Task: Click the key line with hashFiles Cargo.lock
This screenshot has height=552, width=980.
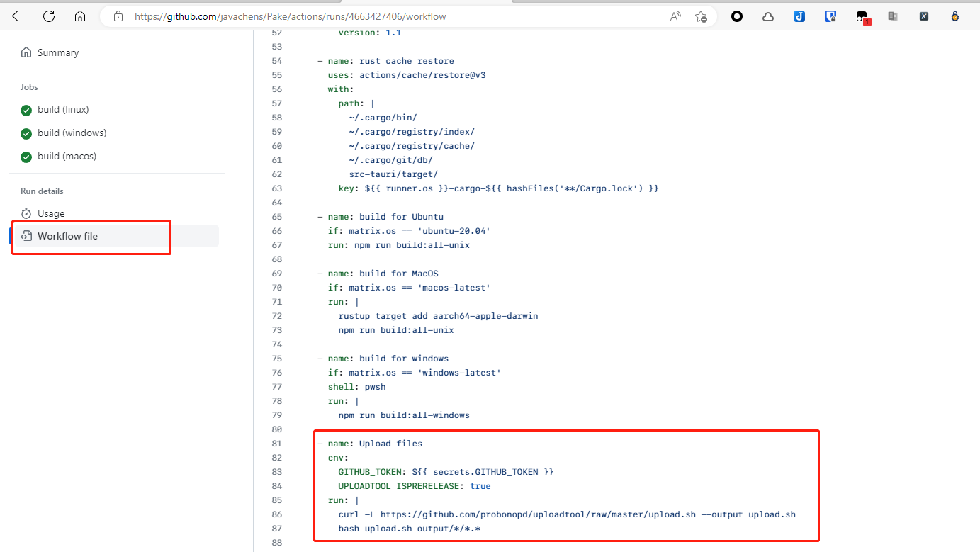Action: click(x=499, y=188)
